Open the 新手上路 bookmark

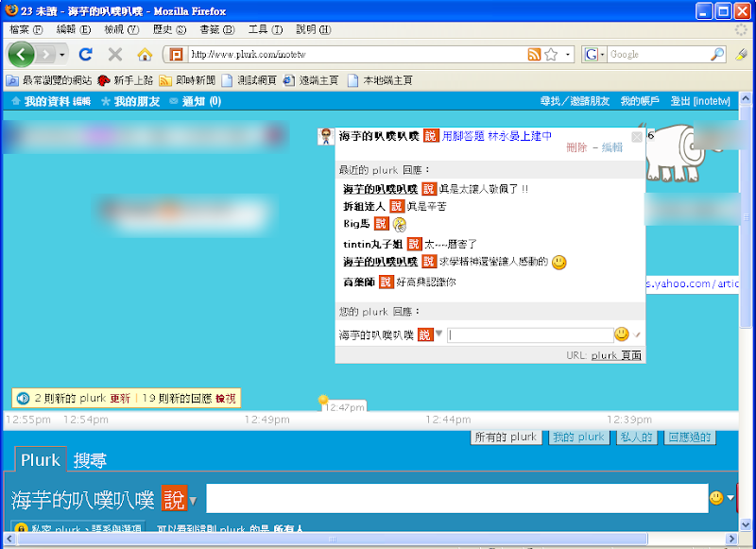click(125, 80)
